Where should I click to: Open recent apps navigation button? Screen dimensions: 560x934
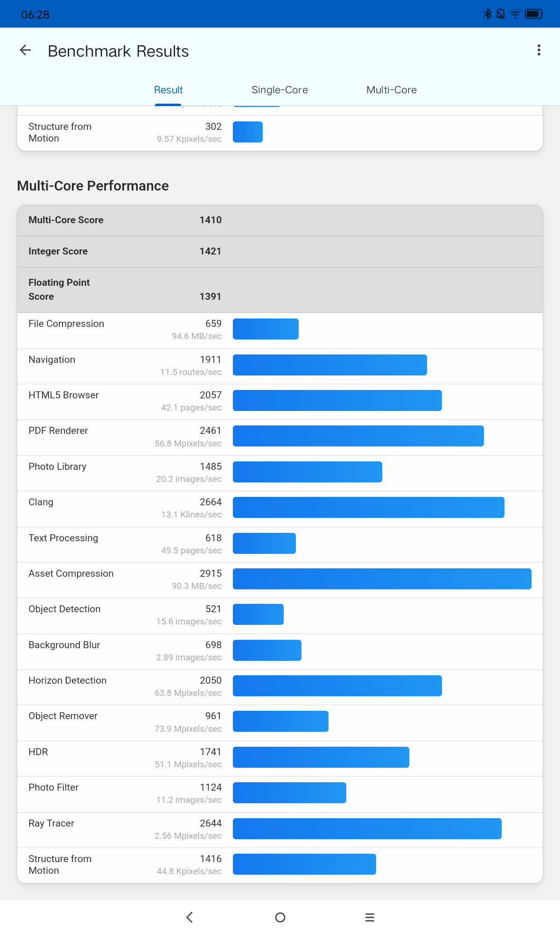point(370,917)
